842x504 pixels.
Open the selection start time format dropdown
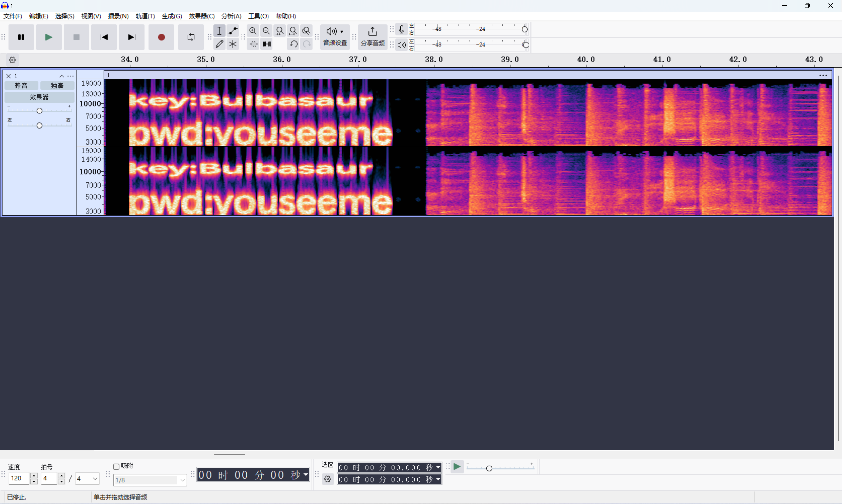tap(438, 467)
